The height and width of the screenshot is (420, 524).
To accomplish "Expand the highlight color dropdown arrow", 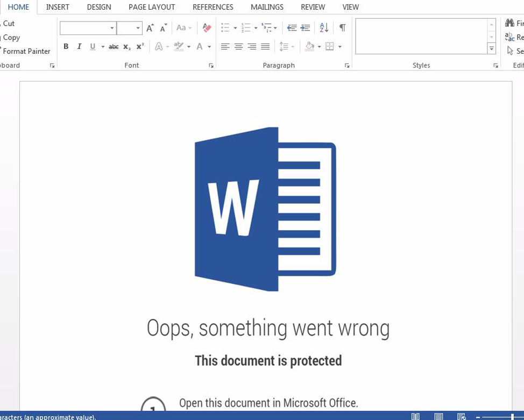I will [189, 47].
